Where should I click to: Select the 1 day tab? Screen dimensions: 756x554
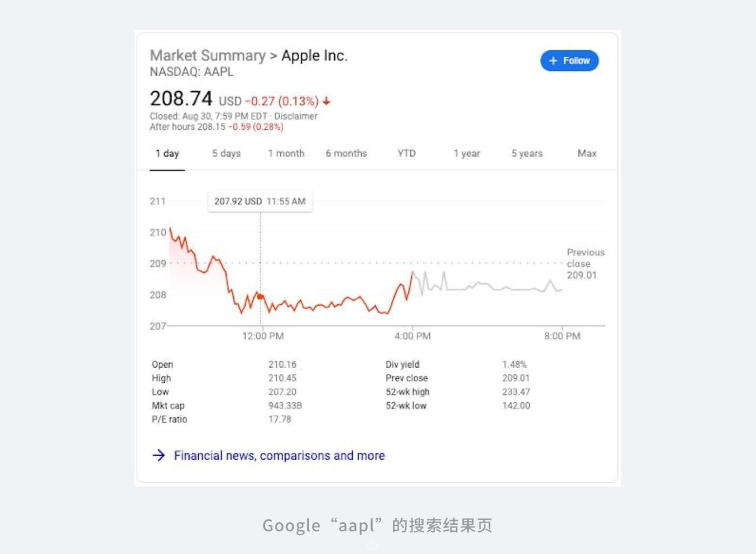coord(167,153)
